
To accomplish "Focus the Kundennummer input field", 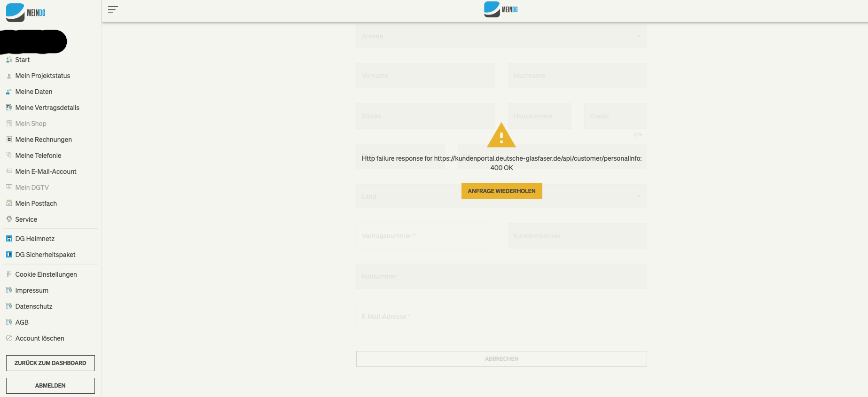I will [x=578, y=236].
